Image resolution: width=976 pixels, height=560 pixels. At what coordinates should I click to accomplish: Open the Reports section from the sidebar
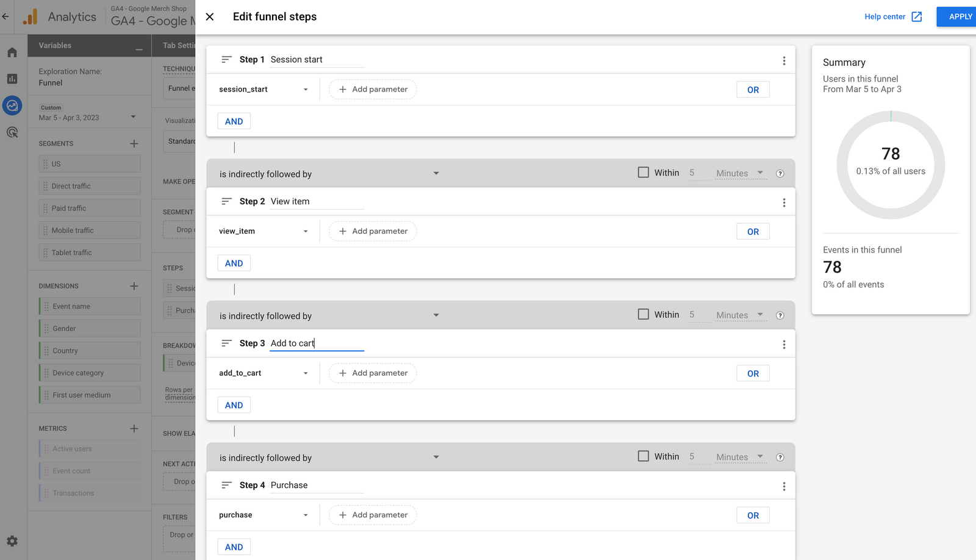pos(12,79)
